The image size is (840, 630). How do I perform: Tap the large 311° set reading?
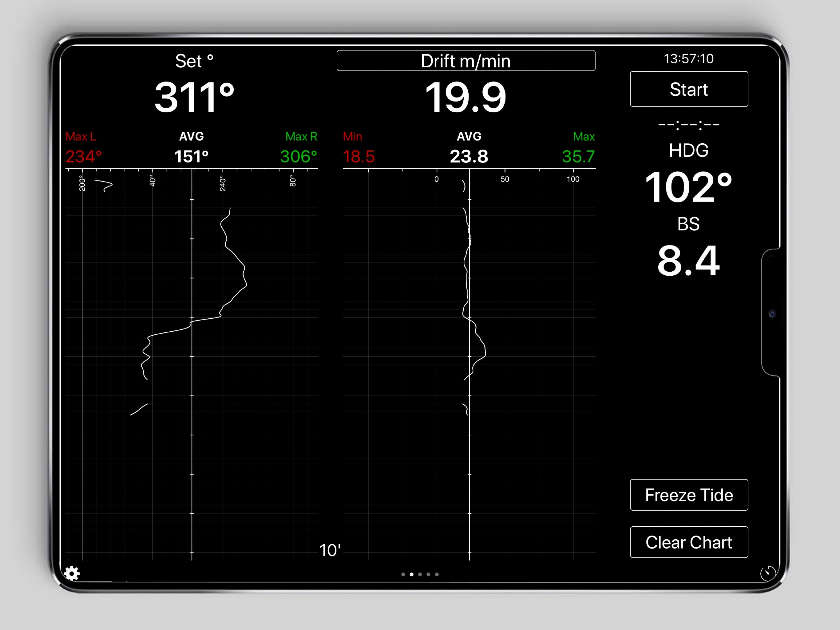(x=194, y=98)
